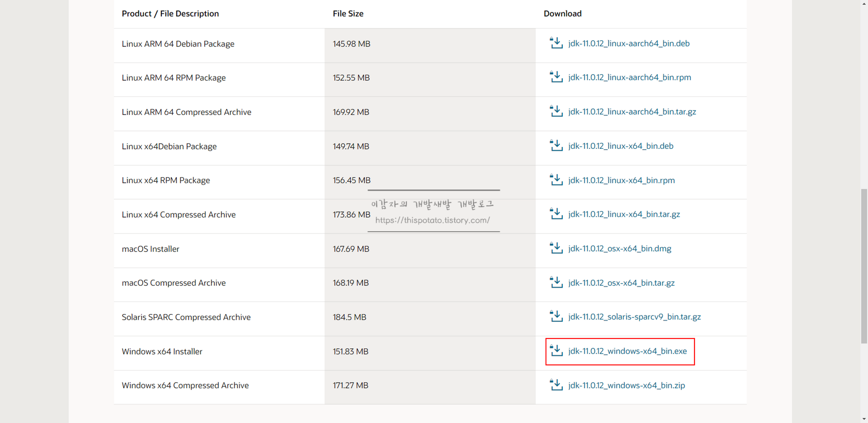868x423 pixels.
Task: Click the '167.69 MB' file size
Action: point(351,249)
